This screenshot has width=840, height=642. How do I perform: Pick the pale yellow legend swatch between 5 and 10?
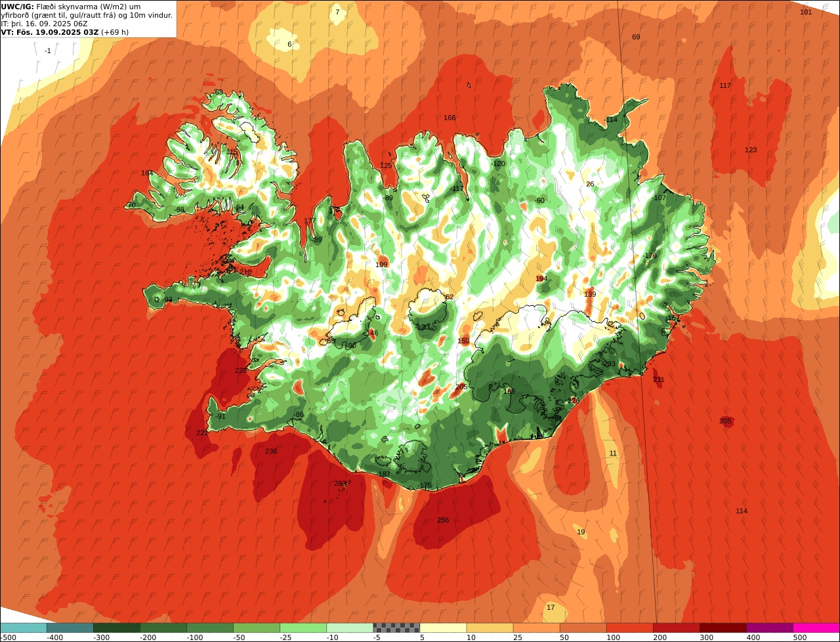click(x=443, y=628)
